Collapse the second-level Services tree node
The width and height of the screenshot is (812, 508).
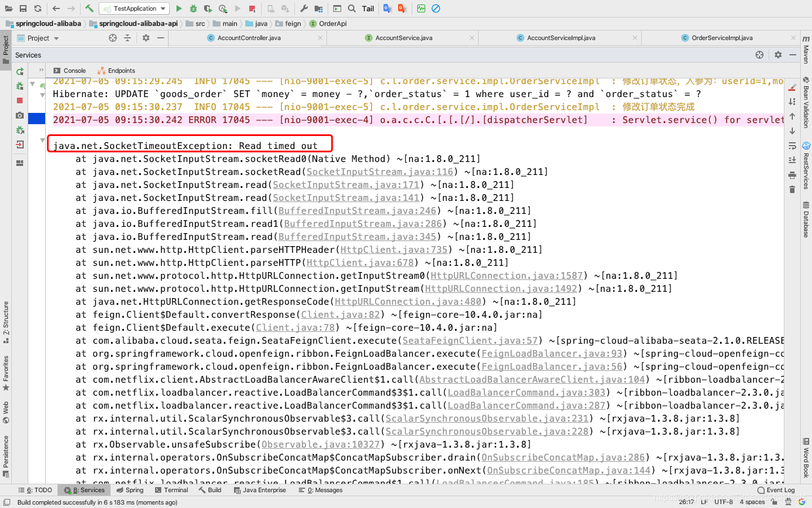tap(42, 95)
